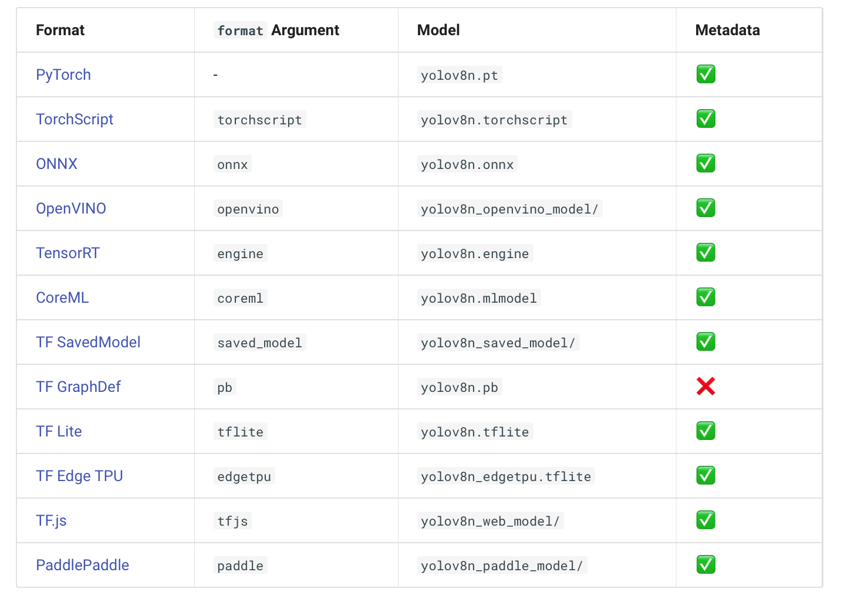This screenshot has width=851, height=616.
Task: Click the 'Format' column header
Action: coord(60,30)
